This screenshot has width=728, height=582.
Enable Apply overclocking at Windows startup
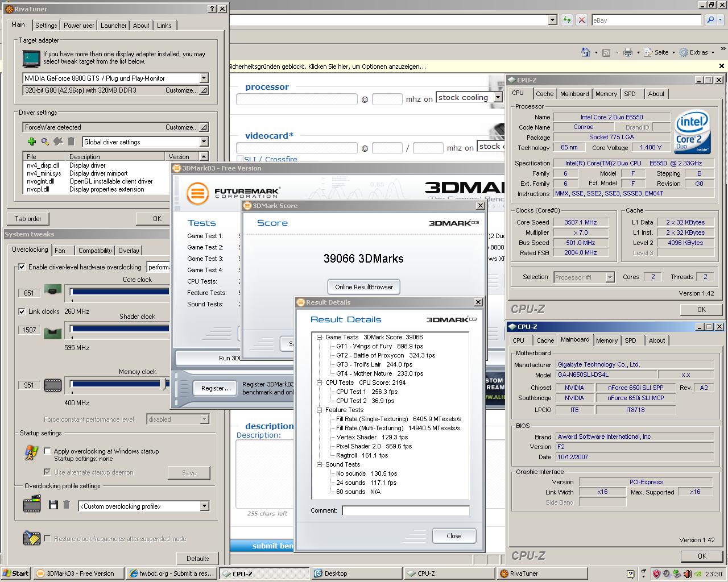pyautogui.click(x=47, y=451)
